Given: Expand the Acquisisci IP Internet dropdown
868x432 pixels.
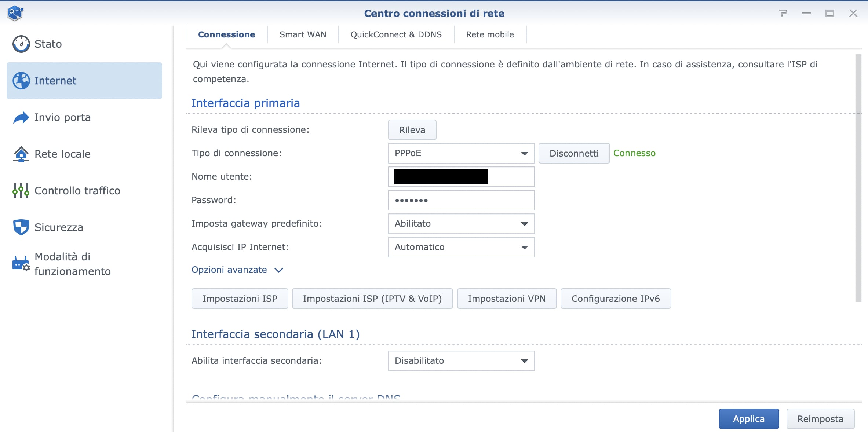Looking at the screenshot, I should click(461, 247).
